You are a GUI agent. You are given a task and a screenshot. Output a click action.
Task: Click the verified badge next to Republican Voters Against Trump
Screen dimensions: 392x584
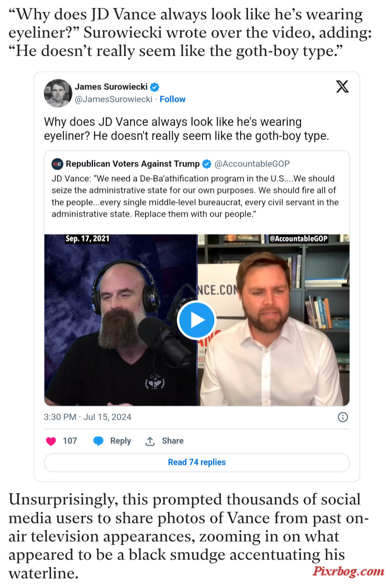click(x=207, y=164)
